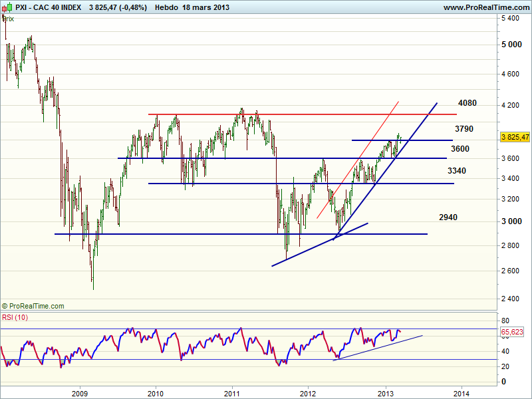Screen dimensions: 532x399
Task: Click the 18 mars 2013 date label
Action: click(x=211, y=7)
